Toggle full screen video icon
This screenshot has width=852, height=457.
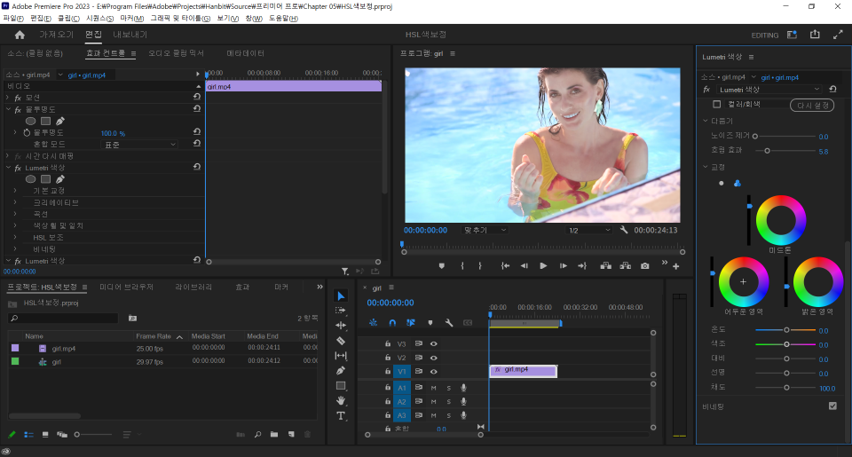coord(837,34)
